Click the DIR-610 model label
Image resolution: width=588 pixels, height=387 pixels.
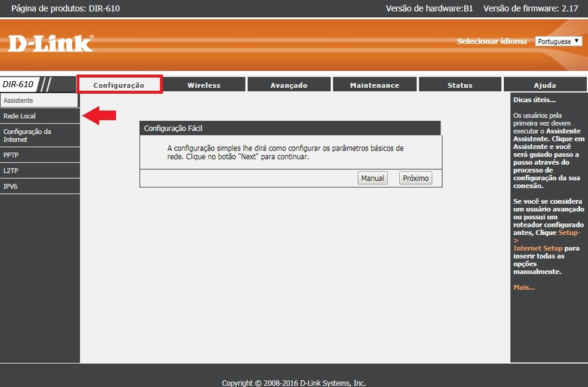click(18, 84)
